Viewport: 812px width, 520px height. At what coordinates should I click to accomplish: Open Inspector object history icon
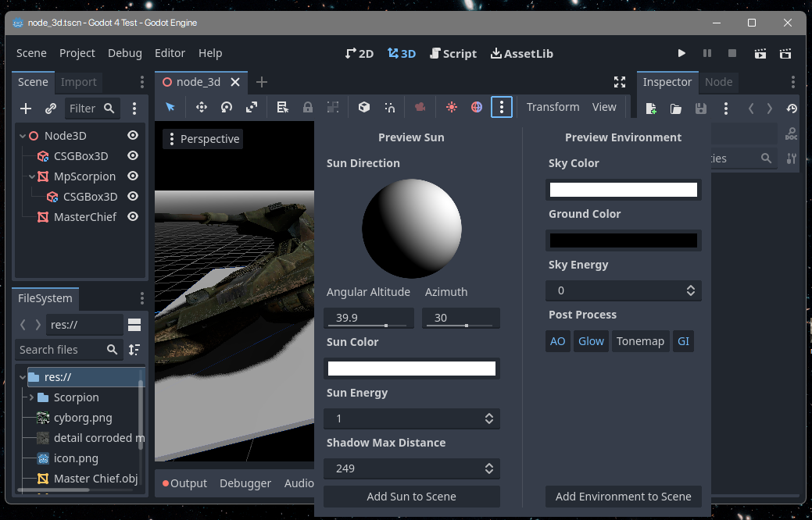[x=791, y=109]
